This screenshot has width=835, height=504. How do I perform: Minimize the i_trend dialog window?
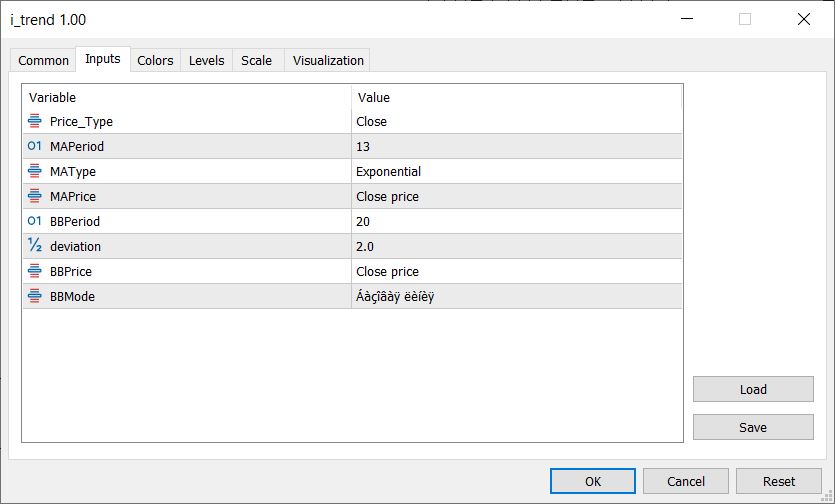tap(687, 19)
